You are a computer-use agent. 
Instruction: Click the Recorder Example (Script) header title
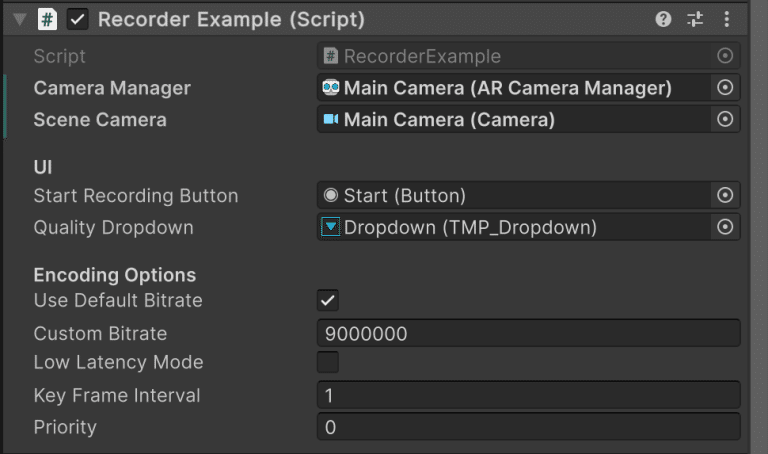point(231,20)
